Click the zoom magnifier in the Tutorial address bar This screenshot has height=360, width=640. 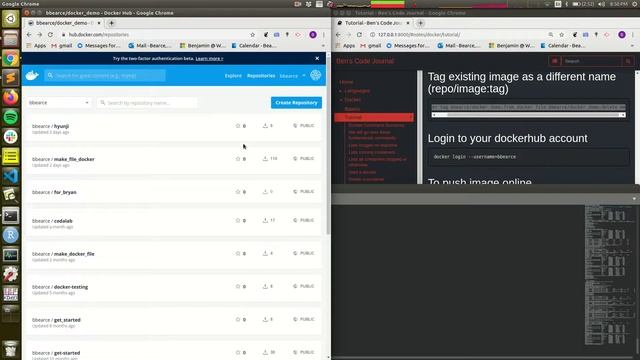click(x=551, y=35)
